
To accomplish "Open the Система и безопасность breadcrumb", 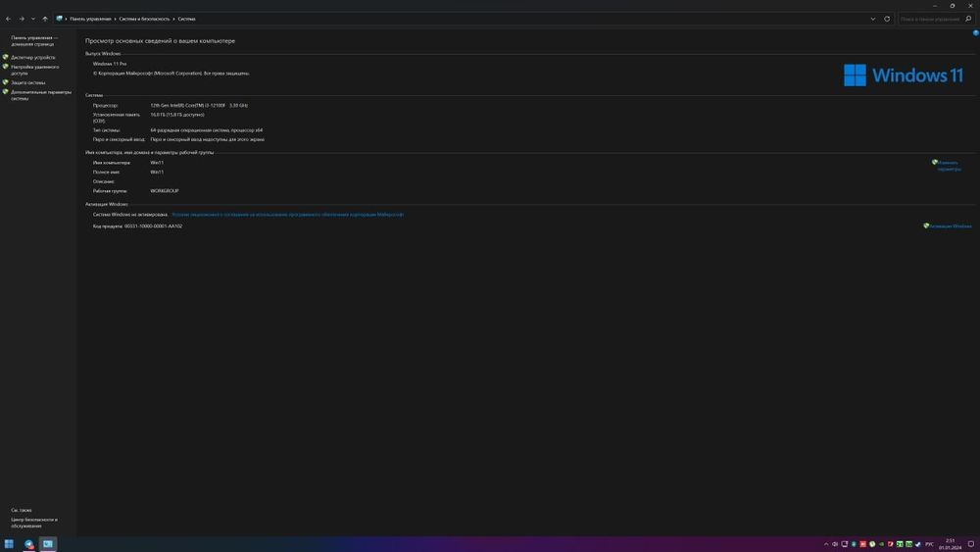I will [144, 19].
